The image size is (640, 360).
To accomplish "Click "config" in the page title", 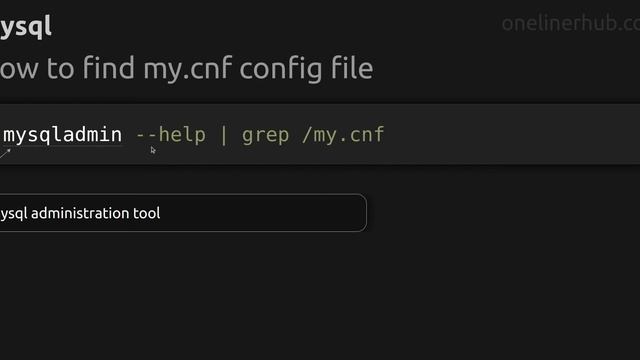I will [281, 70].
